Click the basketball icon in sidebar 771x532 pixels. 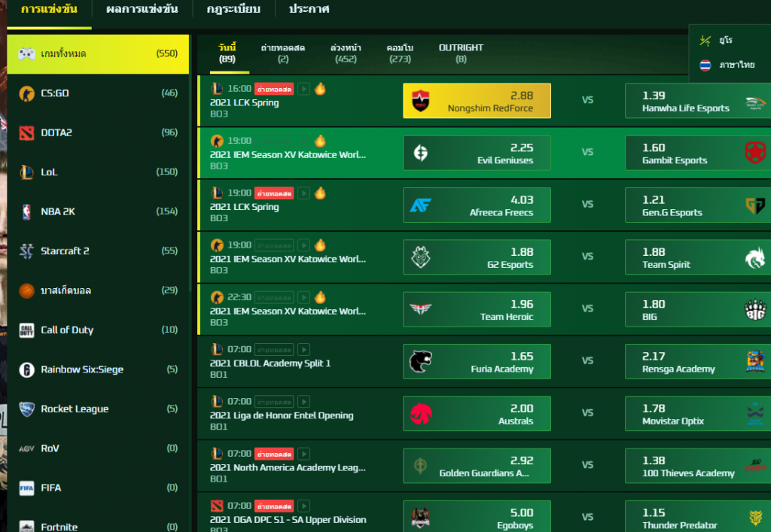[x=26, y=290]
